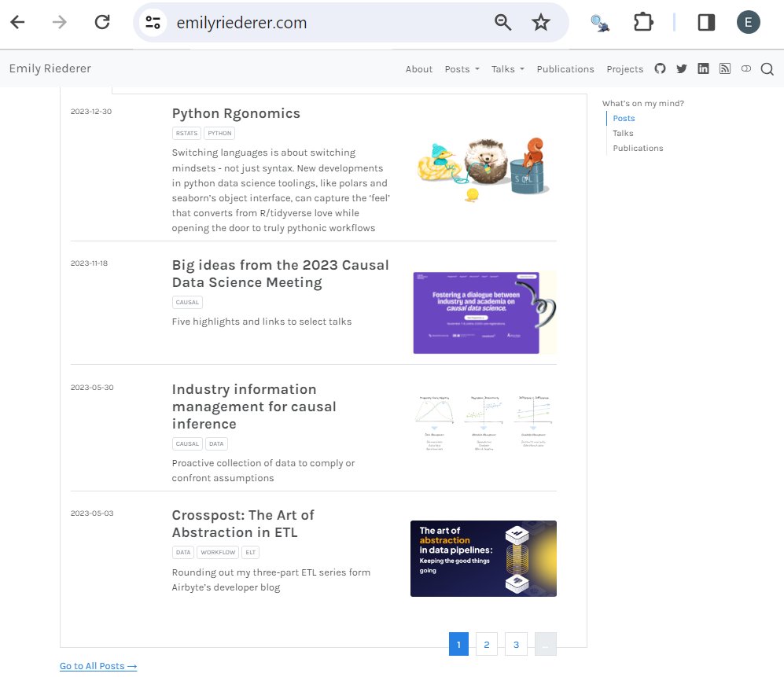The height and width of the screenshot is (677, 784).
Task: Follow Go to All Posts link
Action: [x=98, y=666]
